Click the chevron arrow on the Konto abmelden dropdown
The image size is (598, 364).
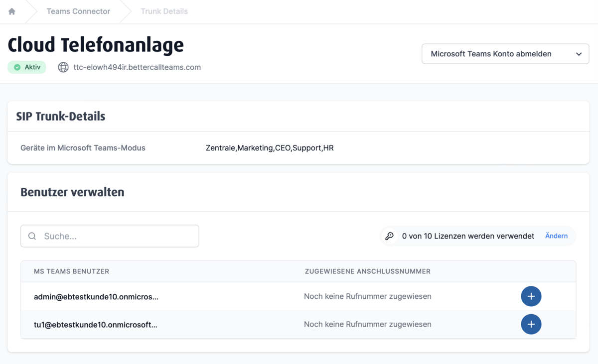tap(579, 54)
